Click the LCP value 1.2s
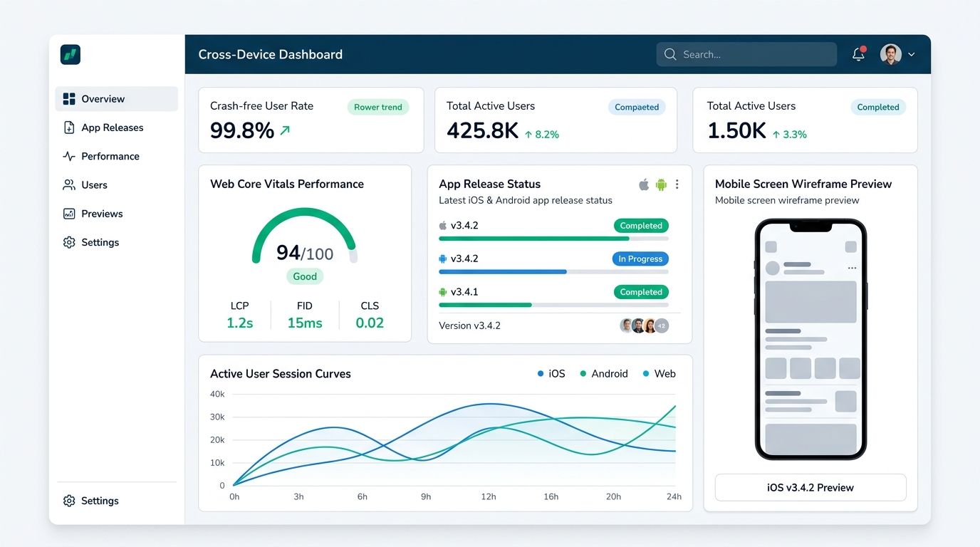980x547 pixels. [240, 323]
